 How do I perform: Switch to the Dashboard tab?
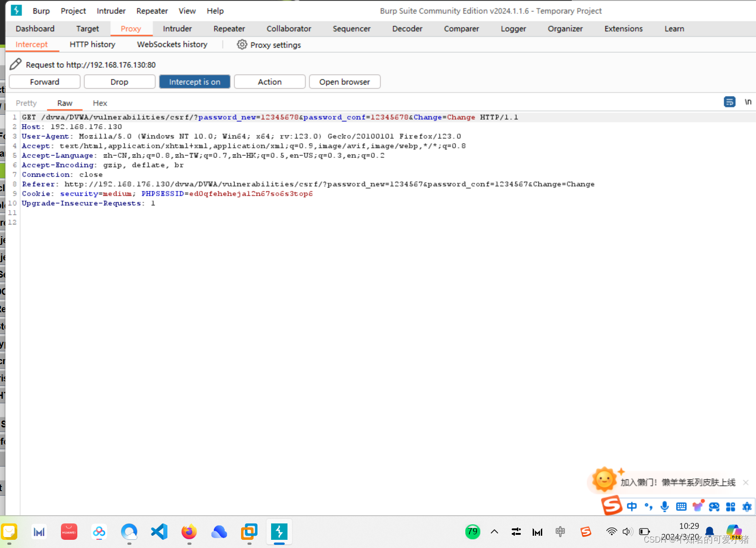(35, 29)
